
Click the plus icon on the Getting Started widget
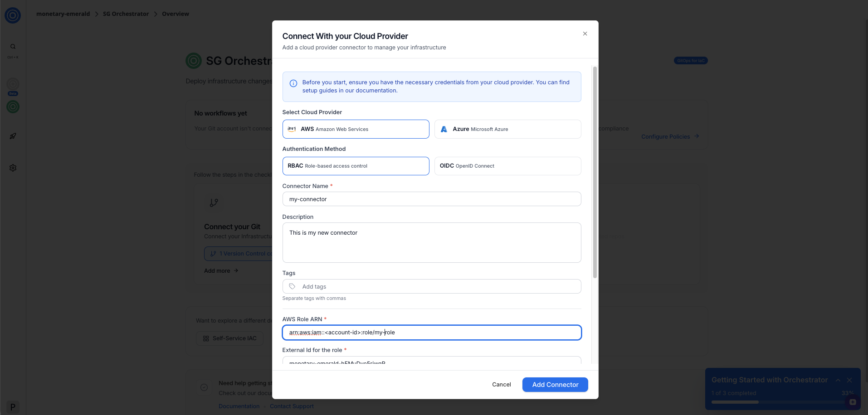coord(853,402)
